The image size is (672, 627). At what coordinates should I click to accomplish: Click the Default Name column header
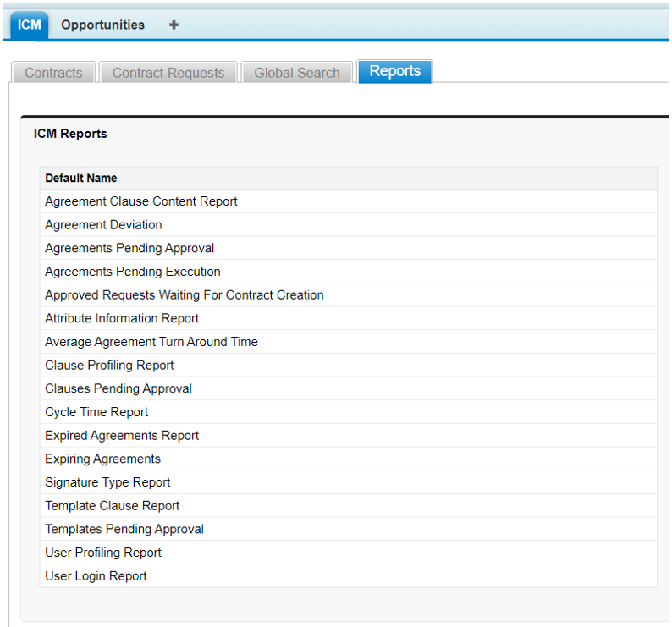(81, 178)
